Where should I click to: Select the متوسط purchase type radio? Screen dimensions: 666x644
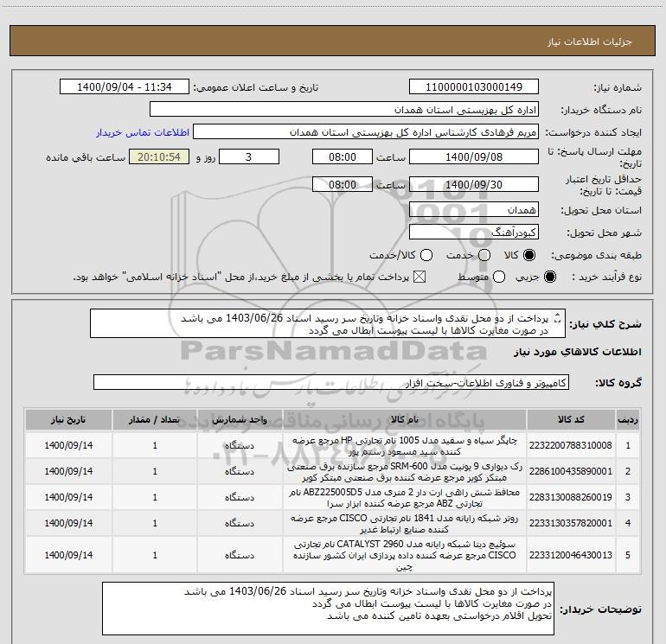(499, 277)
